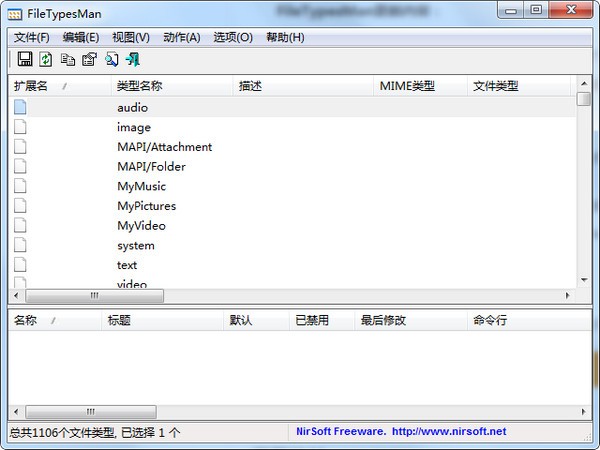The image size is (600, 450).
Task: Select the file icon of the MyMusic row
Action: click(x=20, y=186)
